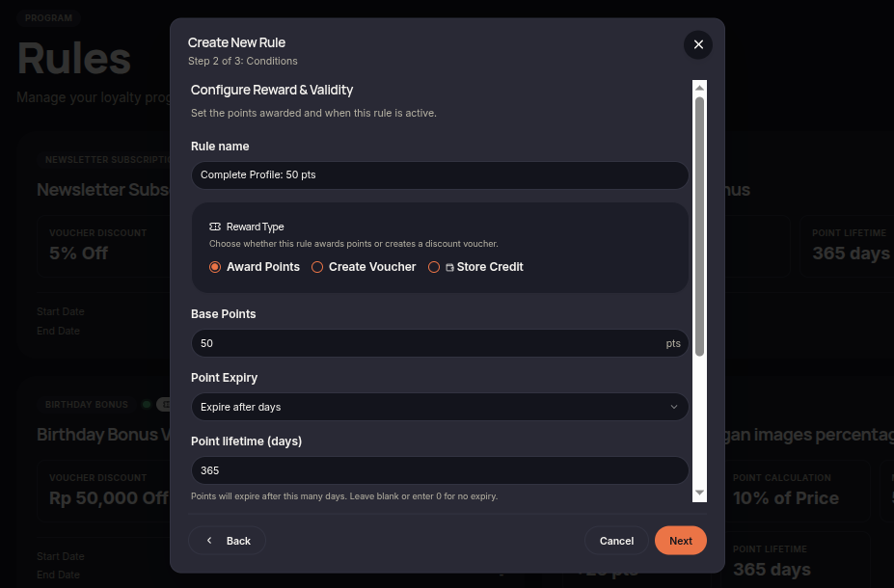Go Back to the previous step

(x=227, y=540)
